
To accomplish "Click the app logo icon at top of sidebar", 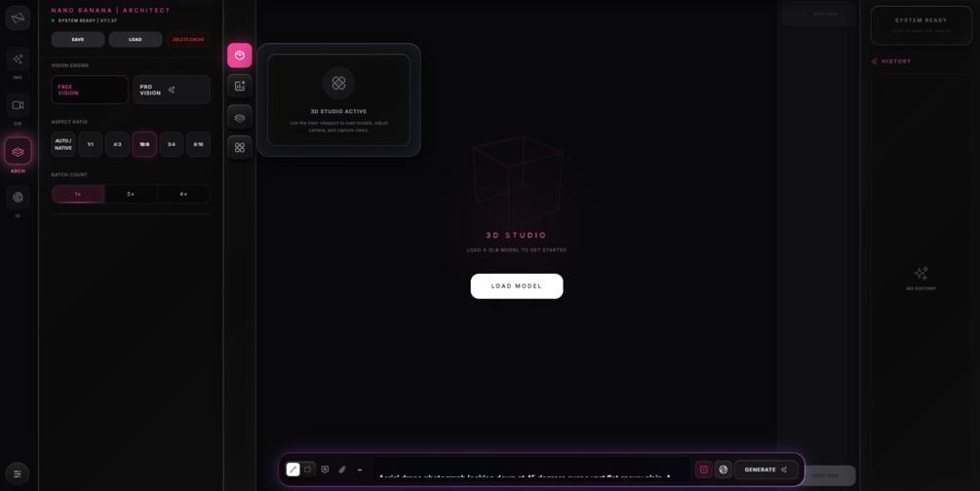I will (18, 18).
